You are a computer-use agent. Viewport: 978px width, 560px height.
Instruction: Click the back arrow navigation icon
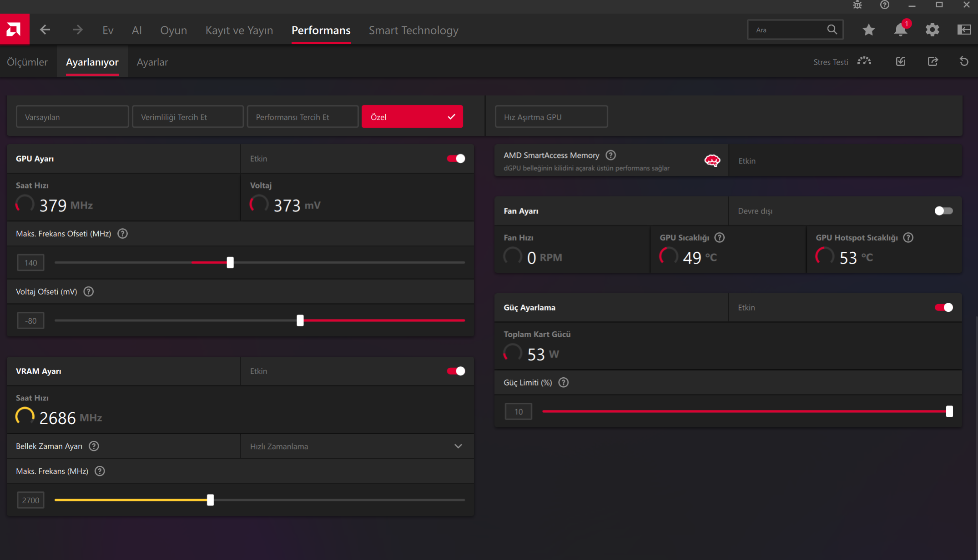click(45, 30)
